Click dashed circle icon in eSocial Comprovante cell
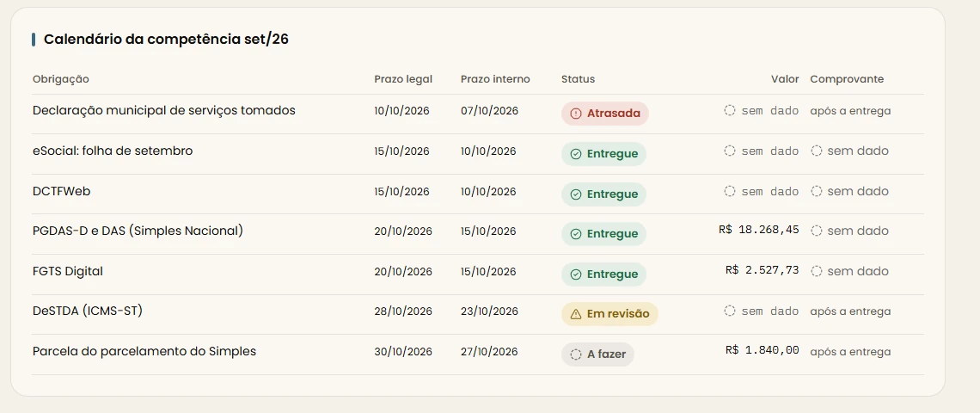 (817, 151)
